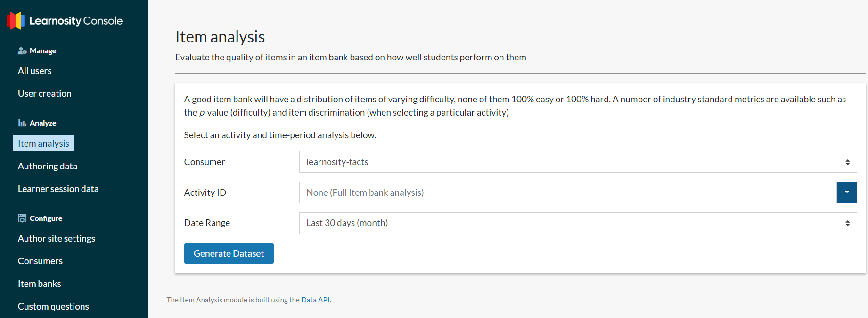The height and width of the screenshot is (318, 868).
Task: Click the Activity ID blue dropdown arrow
Action: point(847,192)
